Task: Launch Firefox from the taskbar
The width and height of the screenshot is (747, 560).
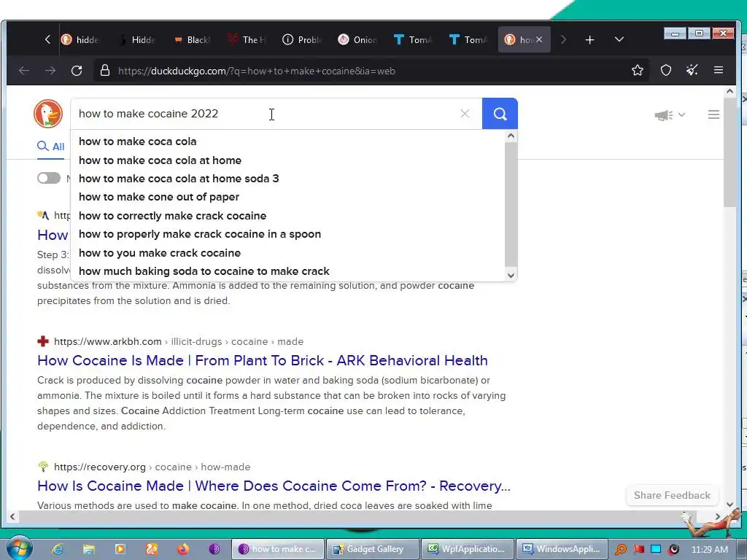Action: tap(183, 549)
